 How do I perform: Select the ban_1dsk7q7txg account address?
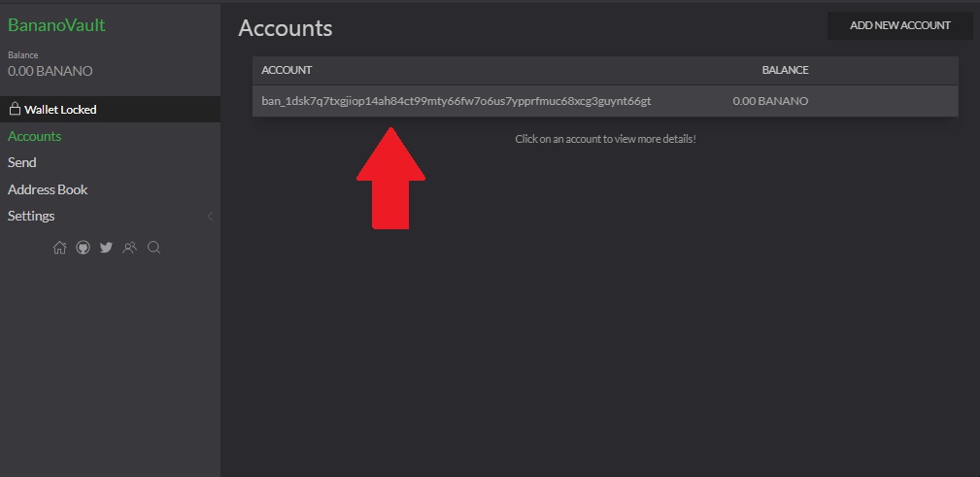456,101
